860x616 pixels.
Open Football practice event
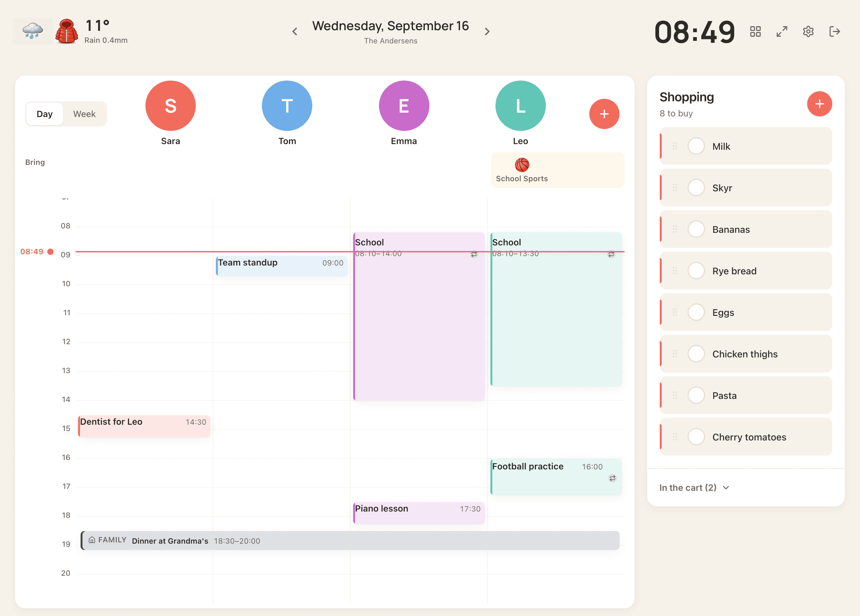[556, 477]
